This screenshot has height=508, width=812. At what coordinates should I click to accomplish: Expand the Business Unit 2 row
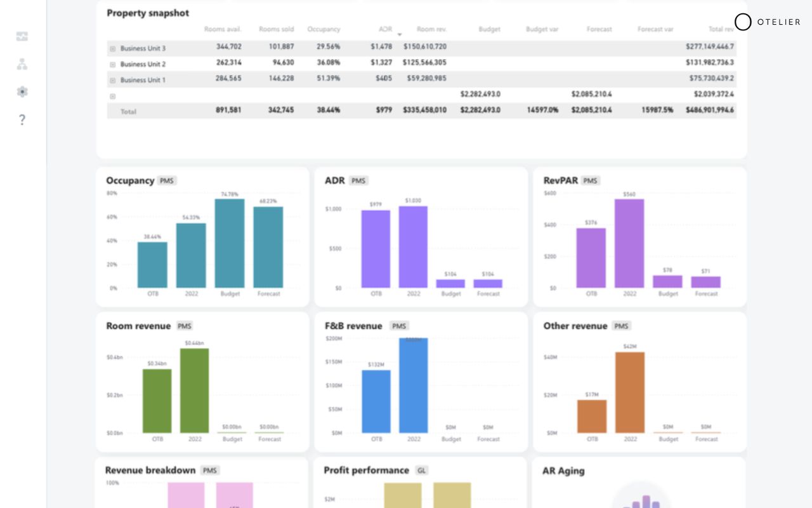pyautogui.click(x=112, y=64)
